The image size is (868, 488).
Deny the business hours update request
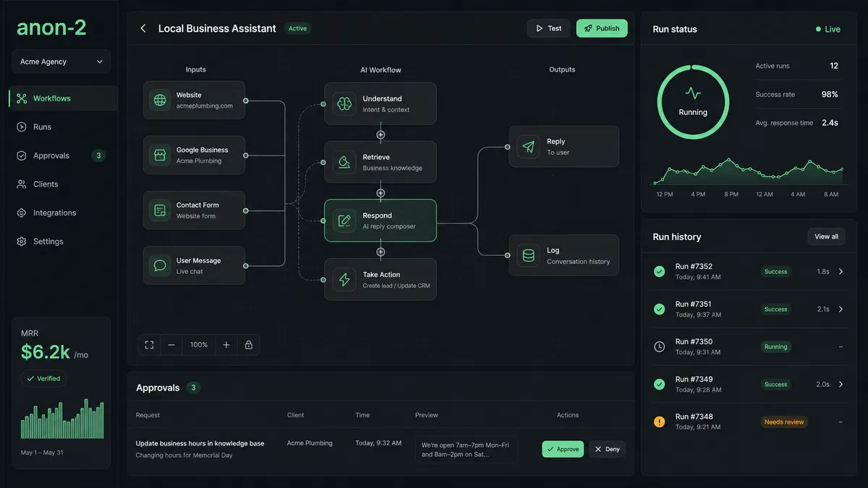pos(608,449)
